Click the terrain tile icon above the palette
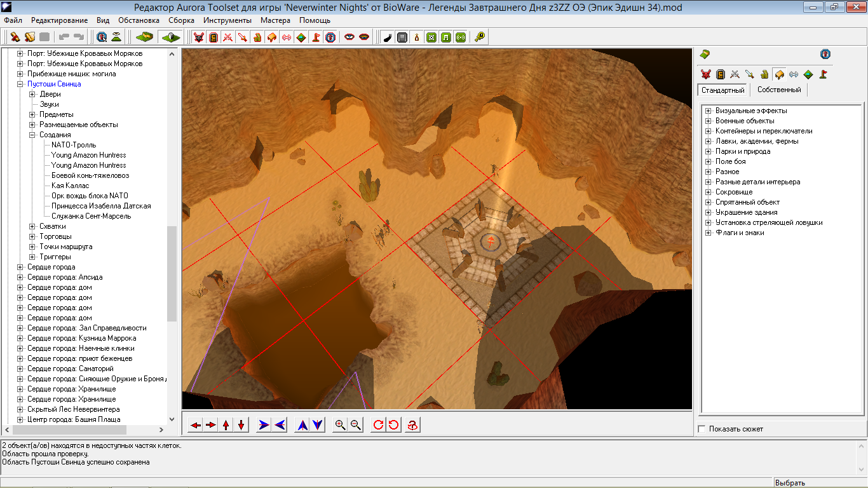This screenshot has width=868, height=488. coord(705,54)
